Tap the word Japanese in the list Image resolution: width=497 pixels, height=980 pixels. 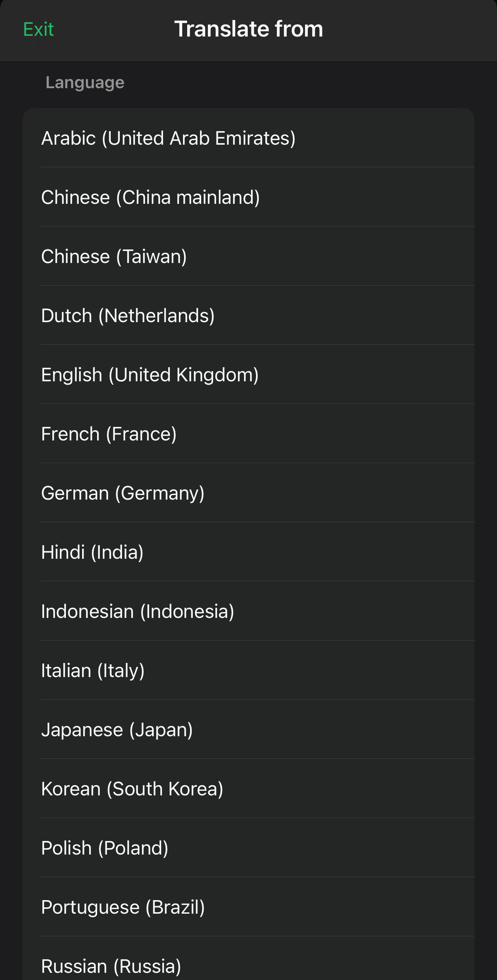tap(82, 730)
